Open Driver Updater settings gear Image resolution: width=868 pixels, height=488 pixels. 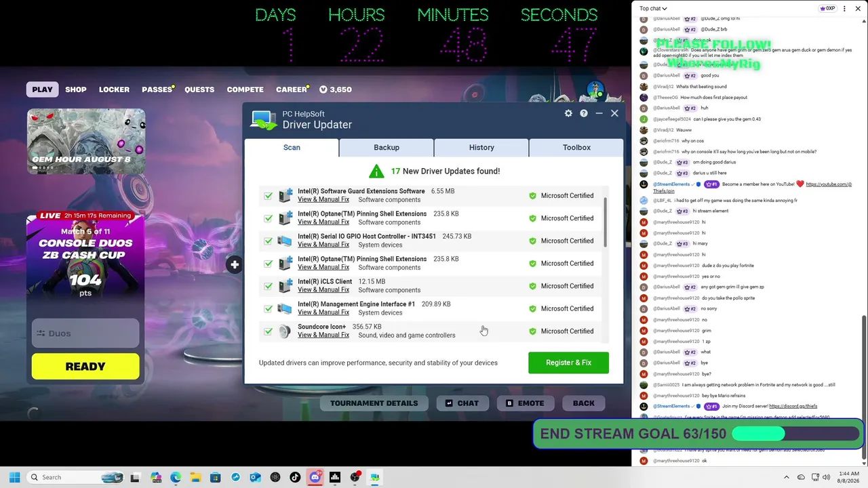tap(568, 113)
